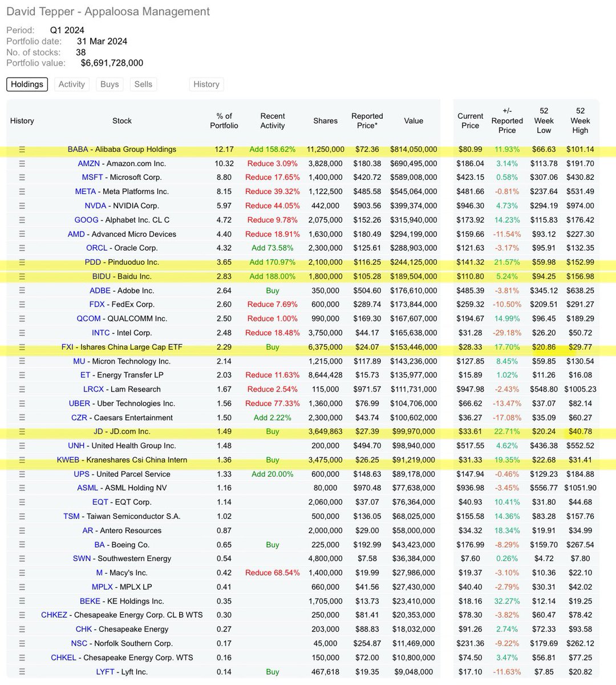The height and width of the screenshot is (685, 616).
Task: Sort by 52 Week High header
Action: (580, 120)
